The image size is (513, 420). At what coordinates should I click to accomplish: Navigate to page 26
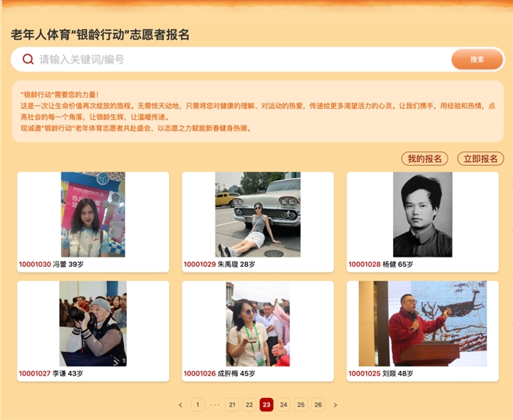pyautogui.click(x=318, y=405)
